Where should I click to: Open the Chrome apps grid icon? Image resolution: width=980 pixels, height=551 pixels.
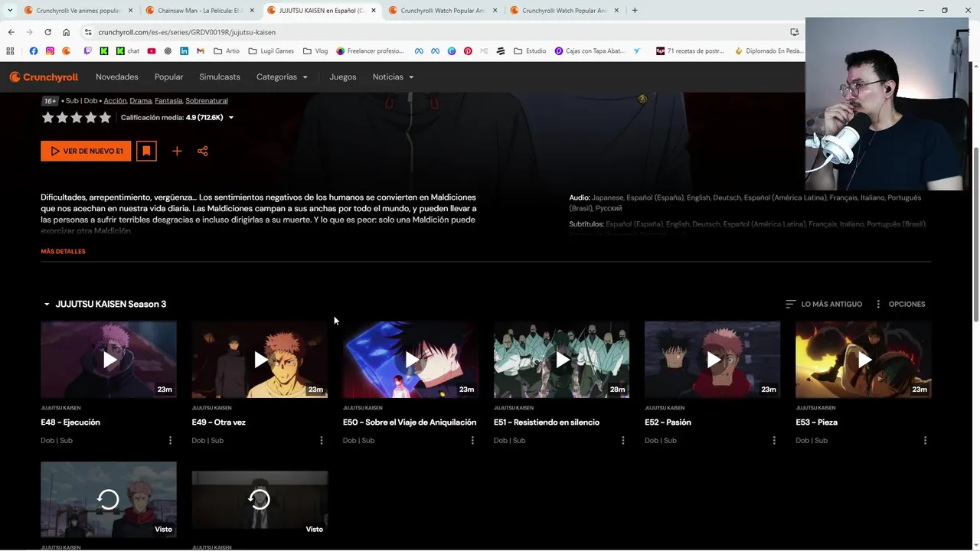(x=10, y=51)
